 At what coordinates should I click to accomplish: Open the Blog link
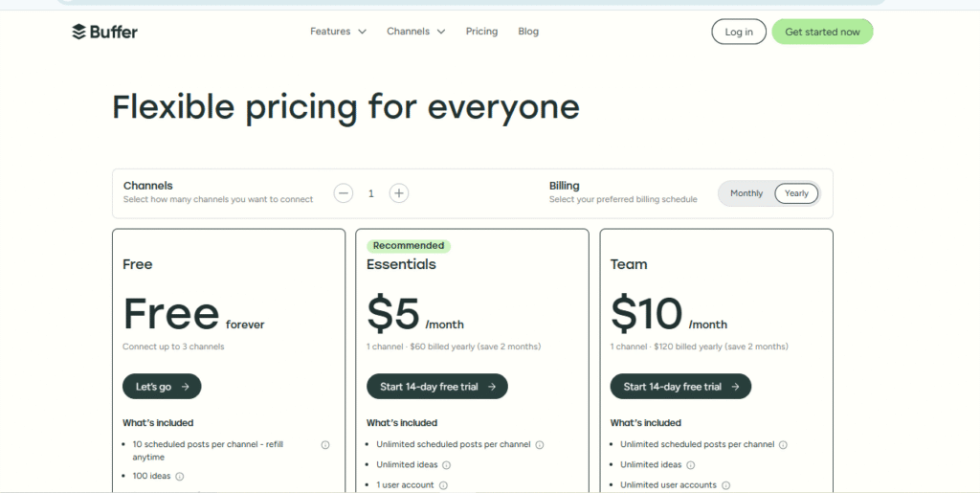(x=528, y=32)
